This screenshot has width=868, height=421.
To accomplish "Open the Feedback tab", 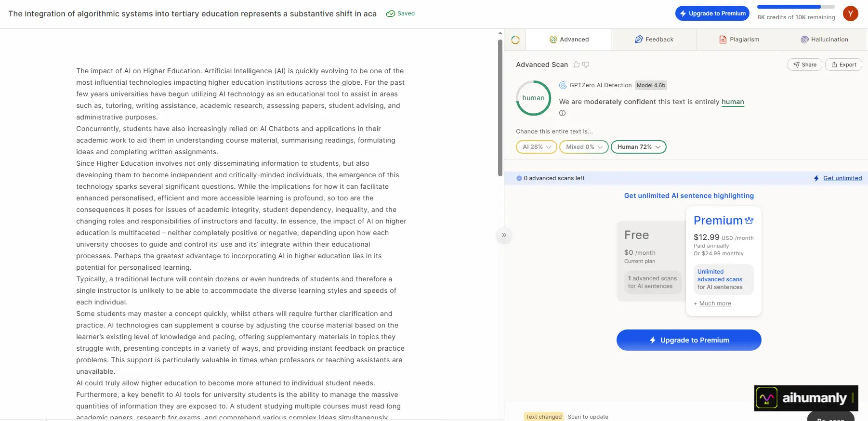I will [x=654, y=39].
